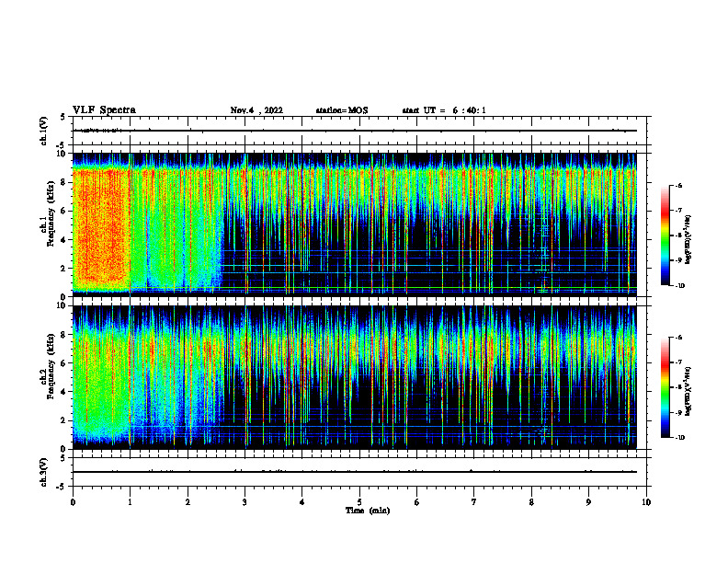Click the "3" tick on the time axis
This screenshot has height=563, width=728.
245,502
